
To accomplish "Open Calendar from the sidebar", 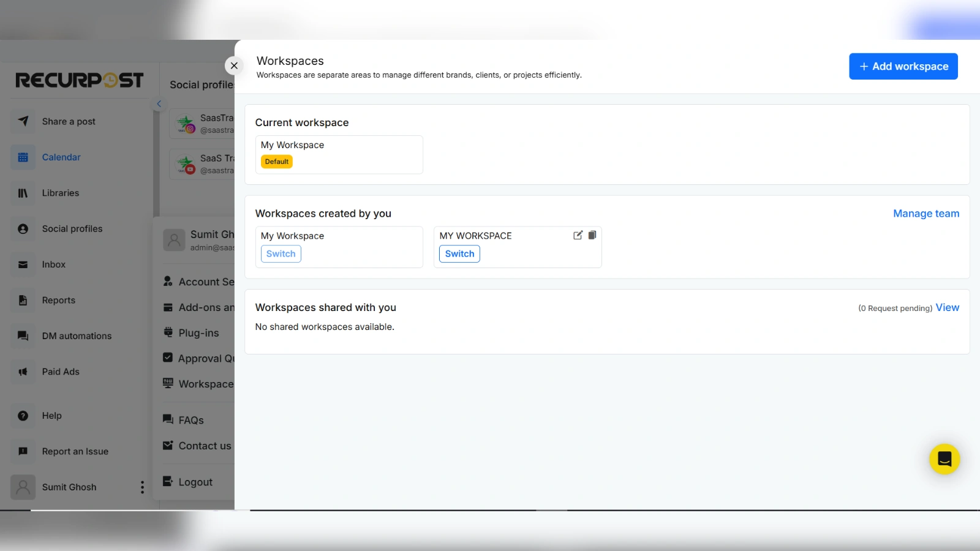I will click(x=61, y=157).
